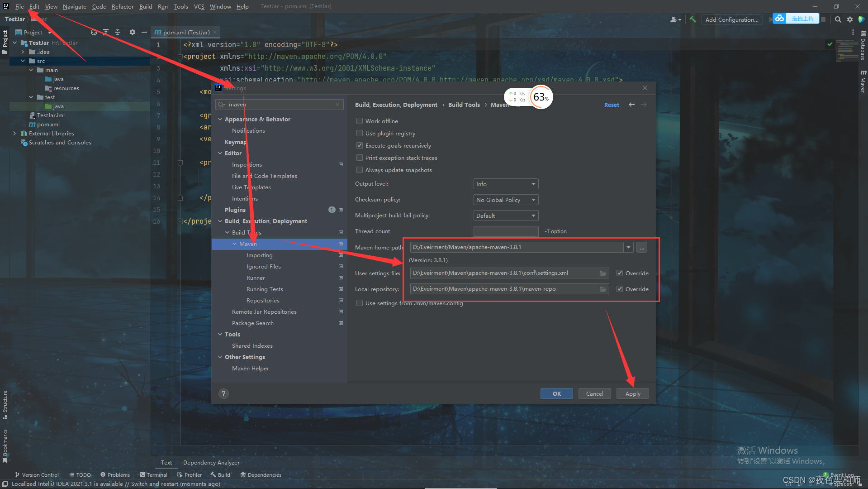Screen dimensions: 868x489
Task: Expand External Libraries node
Action: pyautogui.click(x=14, y=133)
